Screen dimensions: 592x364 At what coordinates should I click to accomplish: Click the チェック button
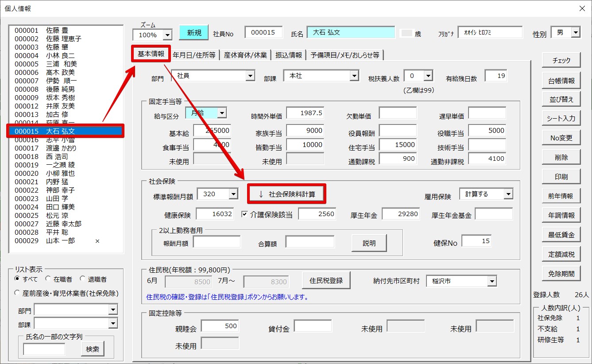point(561,61)
